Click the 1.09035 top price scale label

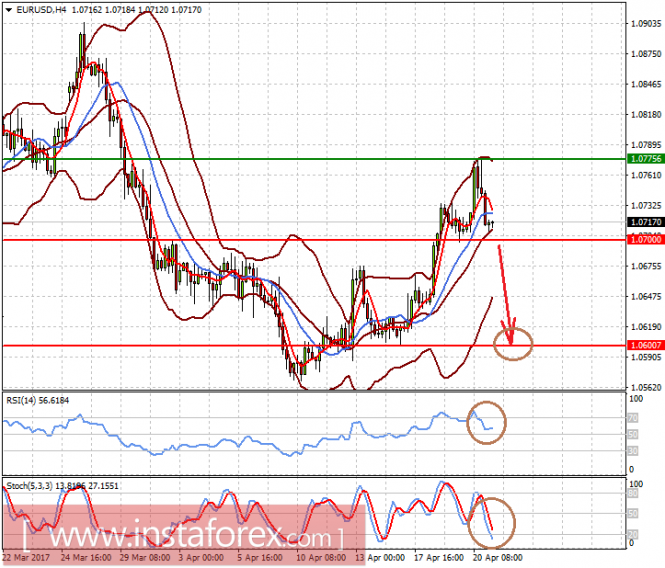646,23
